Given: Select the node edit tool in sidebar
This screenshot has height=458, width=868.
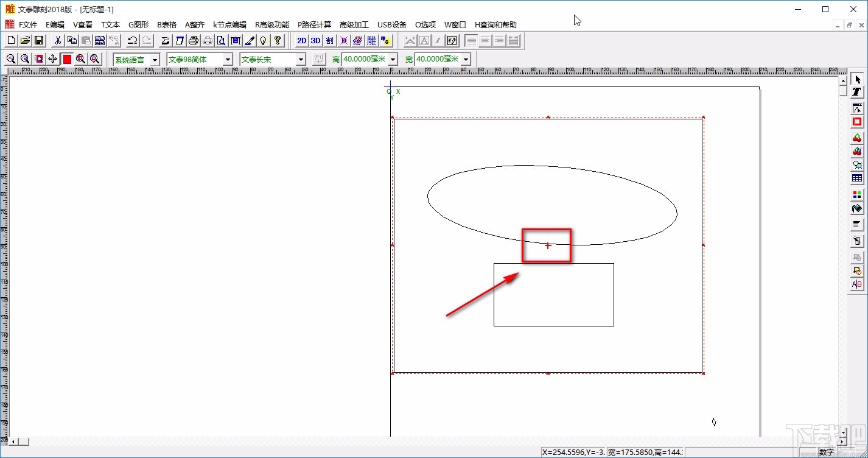Looking at the screenshot, I should pos(857,108).
